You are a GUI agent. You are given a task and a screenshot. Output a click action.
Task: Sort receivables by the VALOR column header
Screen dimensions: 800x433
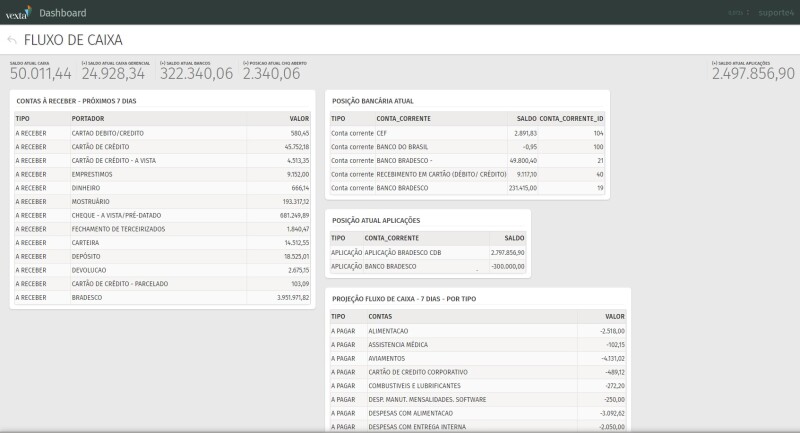coord(299,118)
